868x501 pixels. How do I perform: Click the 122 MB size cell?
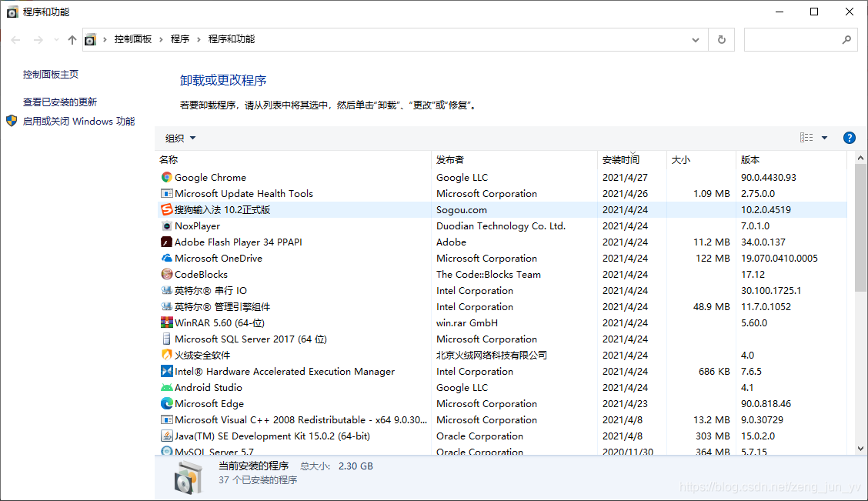point(713,258)
